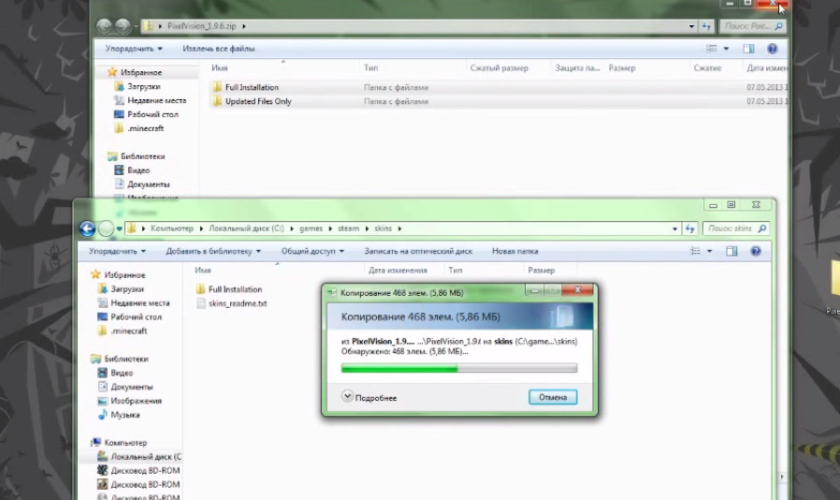The height and width of the screenshot is (500, 840).
Task: Open Рабочий стол in zip window sidebar
Action: (153, 114)
